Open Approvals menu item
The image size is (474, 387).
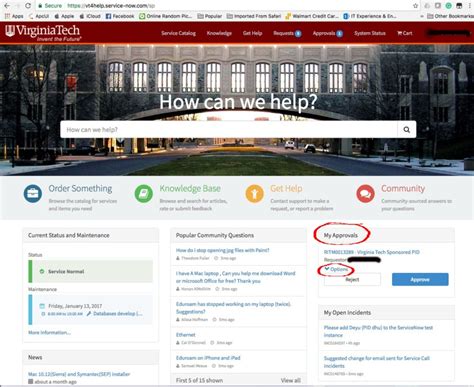pyautogui.click(x=328, y=33)
